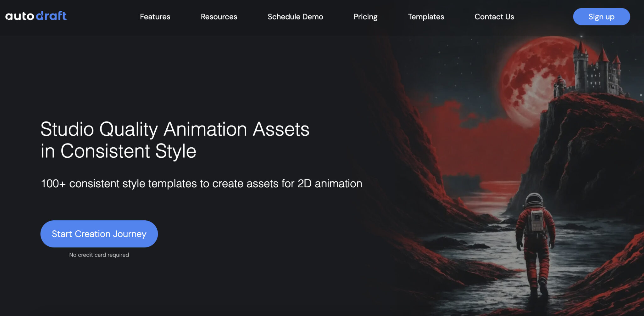Click the 'Studio Quality Animation Assets' headline line

[175, 129]
